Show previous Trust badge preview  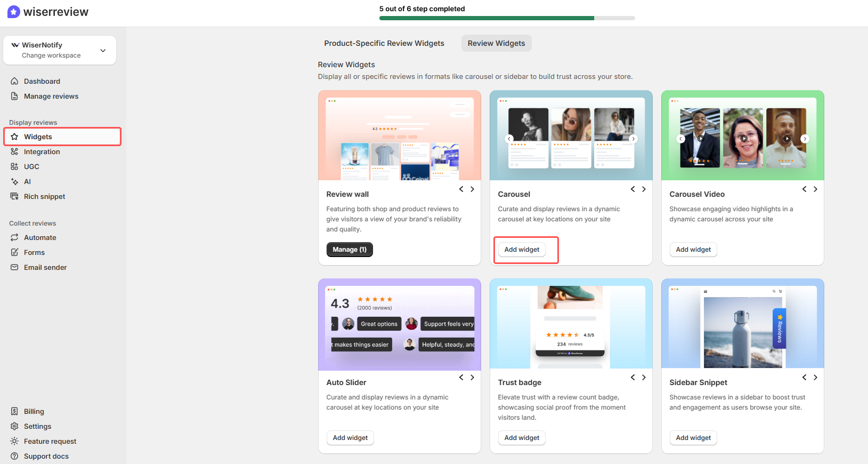633,377
